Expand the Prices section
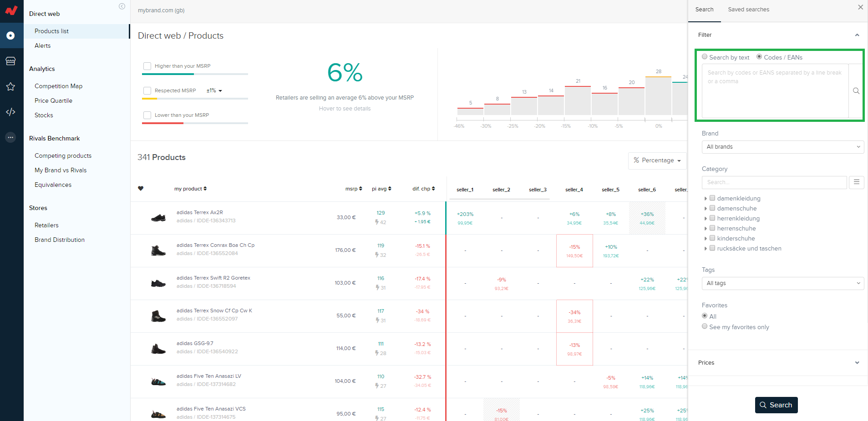 click(778, 363)
